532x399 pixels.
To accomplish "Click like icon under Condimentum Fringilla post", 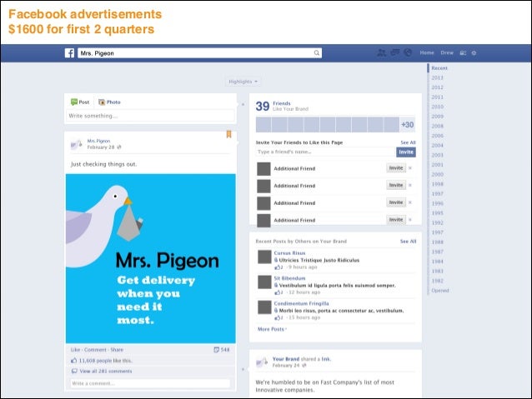I will click(277, 318).
